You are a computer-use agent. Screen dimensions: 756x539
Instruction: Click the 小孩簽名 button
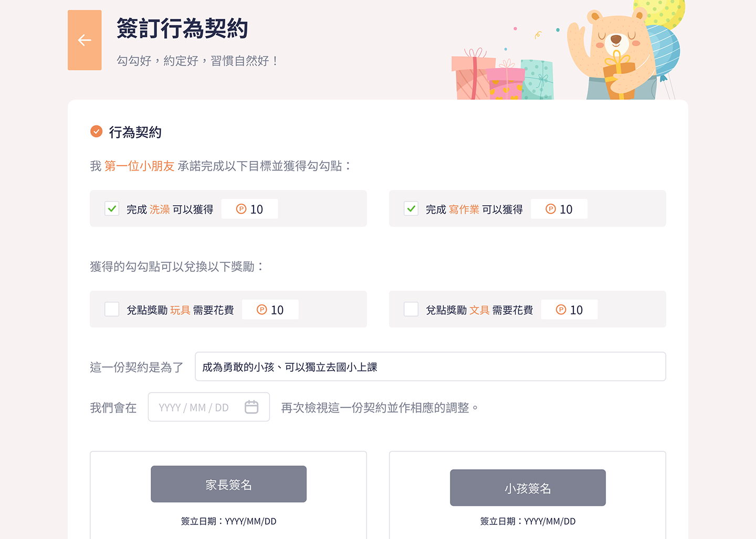528,488
